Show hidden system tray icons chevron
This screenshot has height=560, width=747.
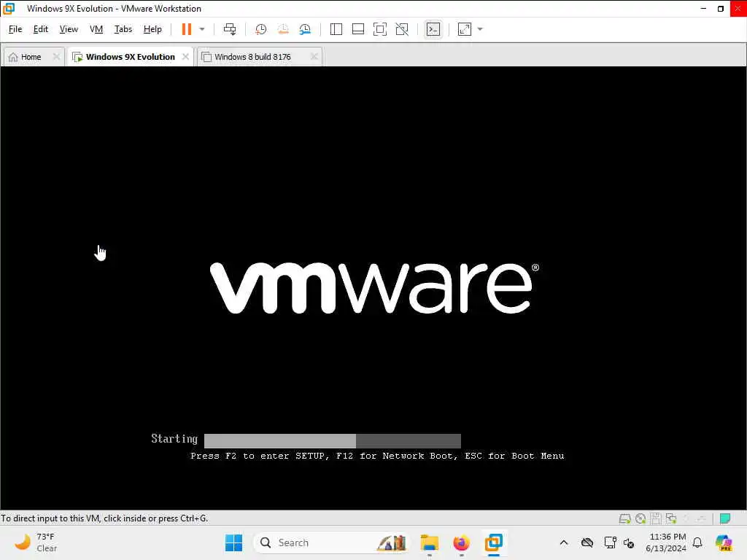click(x=564, y=542)
